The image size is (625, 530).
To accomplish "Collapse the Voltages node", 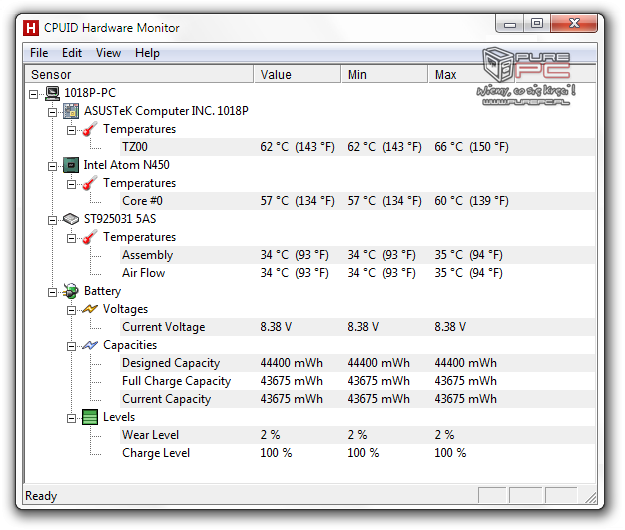I will click(x=71, y=310).
